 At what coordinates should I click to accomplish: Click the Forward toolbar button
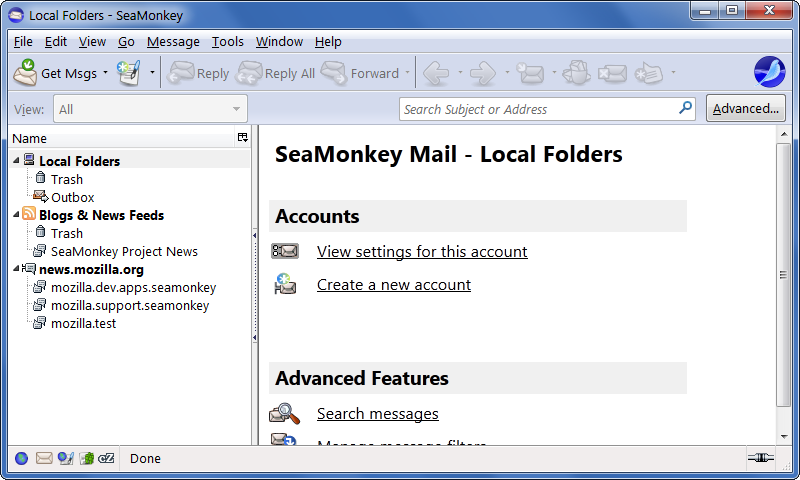360,73
